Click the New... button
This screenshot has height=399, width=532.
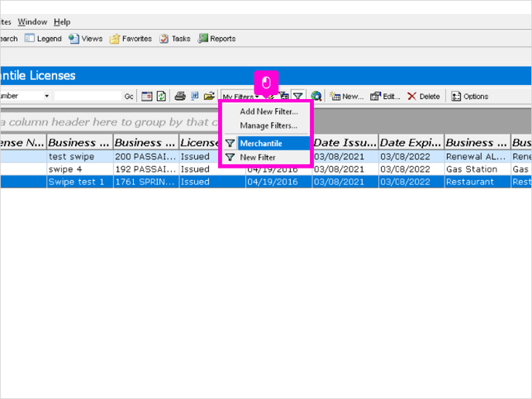point(346,97)
